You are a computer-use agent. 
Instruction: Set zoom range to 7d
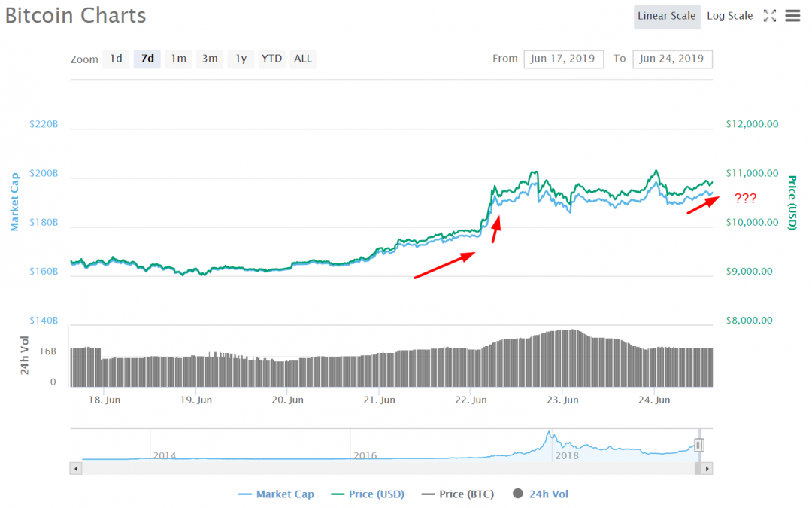click(x=147, y=59)
